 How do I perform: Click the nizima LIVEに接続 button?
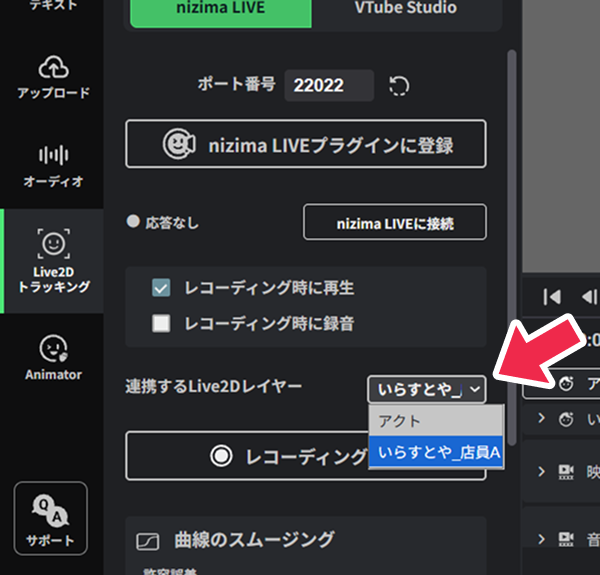[394, 222]
